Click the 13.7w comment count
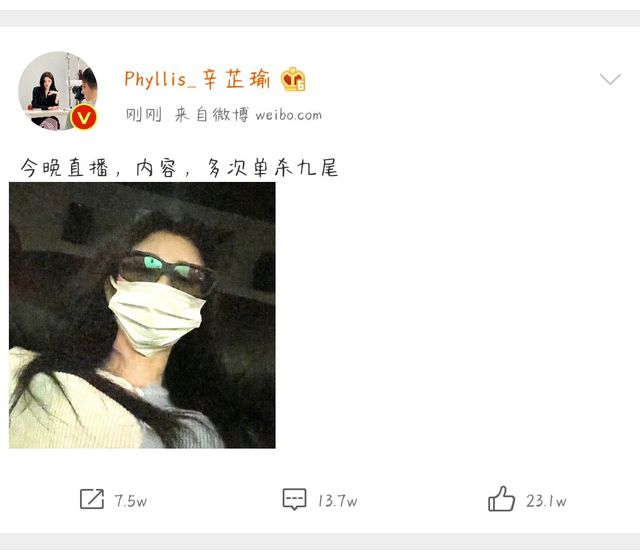640x560 pixels. point(338,501)
